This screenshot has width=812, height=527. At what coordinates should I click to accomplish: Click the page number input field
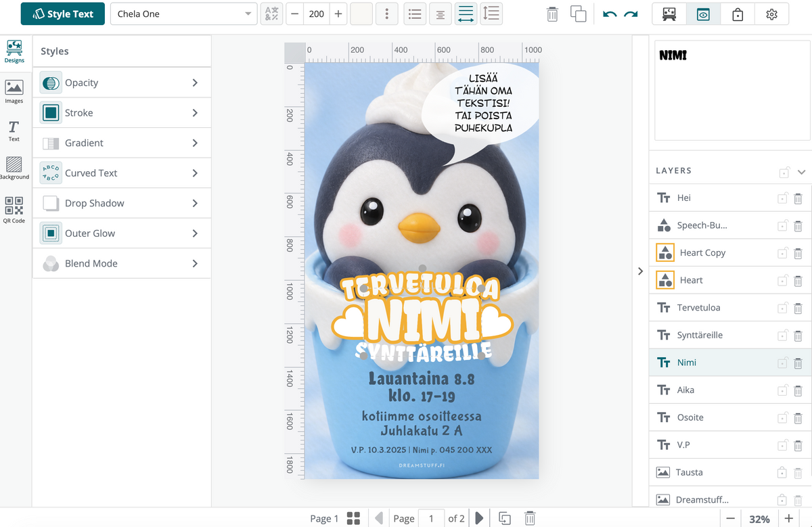(431, 518)
